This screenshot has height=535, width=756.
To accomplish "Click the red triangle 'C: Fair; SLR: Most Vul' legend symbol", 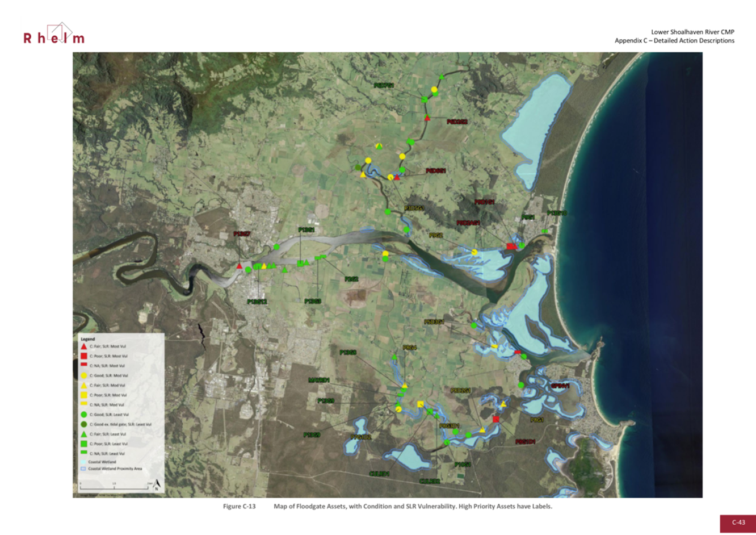I will [x=84, y=346].
